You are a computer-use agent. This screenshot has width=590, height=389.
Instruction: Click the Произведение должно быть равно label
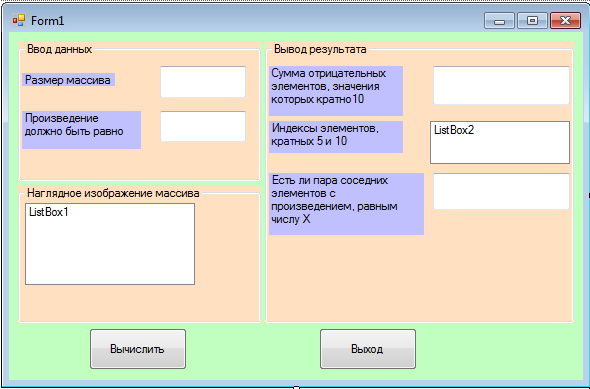(81, 130)
